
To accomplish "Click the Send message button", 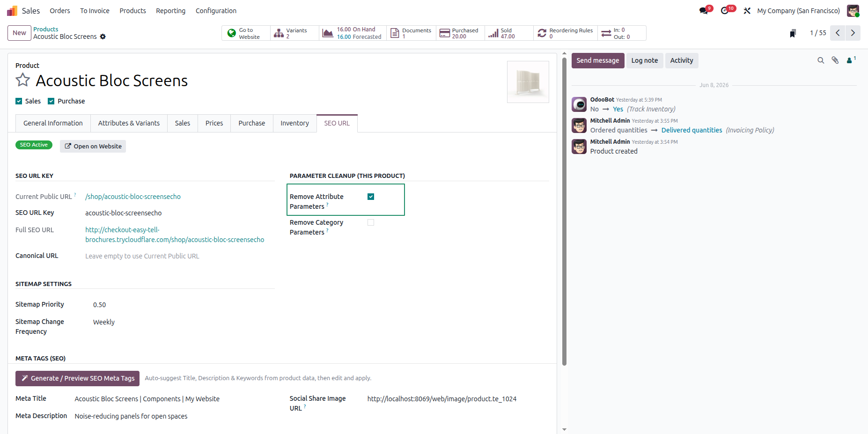I will [x=598, y=60].
